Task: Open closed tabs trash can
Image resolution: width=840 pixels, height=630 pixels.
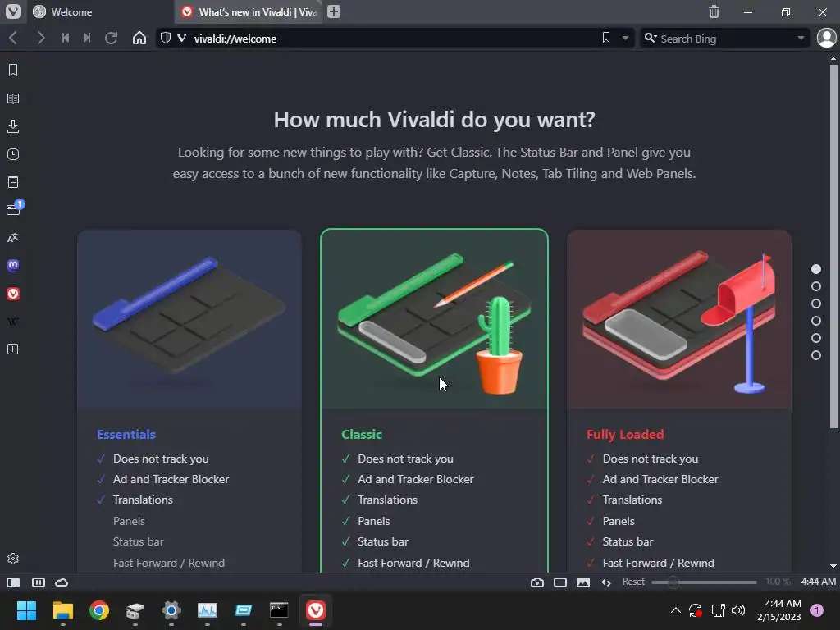Action: (714, 11)
